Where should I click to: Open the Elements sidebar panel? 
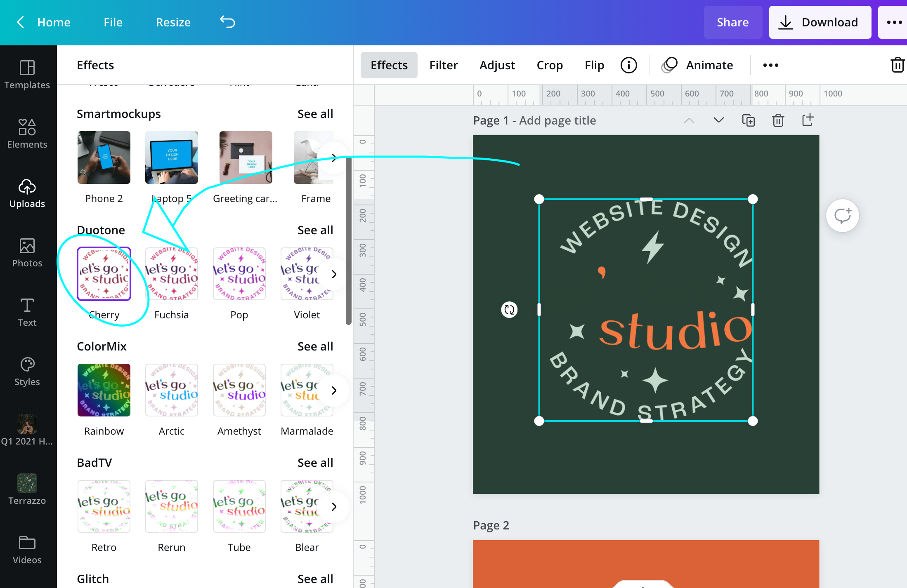27,133
